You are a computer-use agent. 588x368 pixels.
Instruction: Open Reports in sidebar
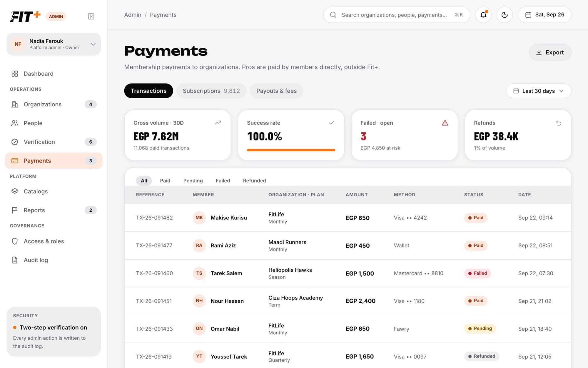54,210
